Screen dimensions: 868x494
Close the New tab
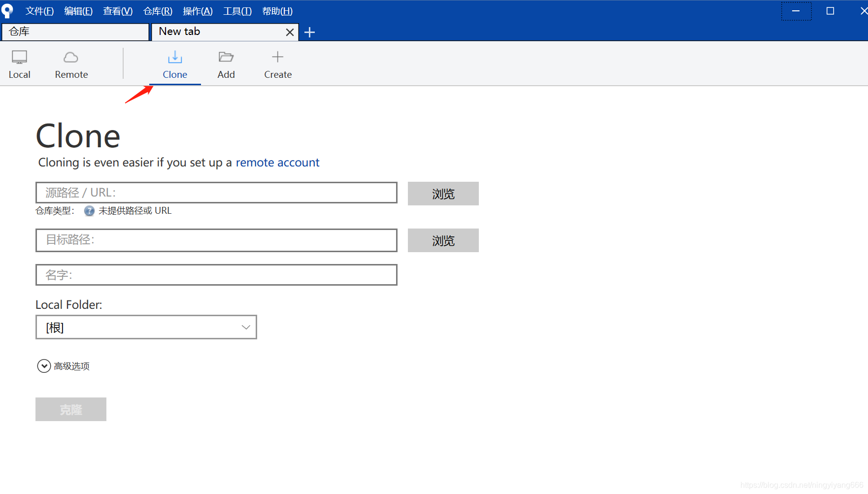pyautogui.click(x=290, y=33)
